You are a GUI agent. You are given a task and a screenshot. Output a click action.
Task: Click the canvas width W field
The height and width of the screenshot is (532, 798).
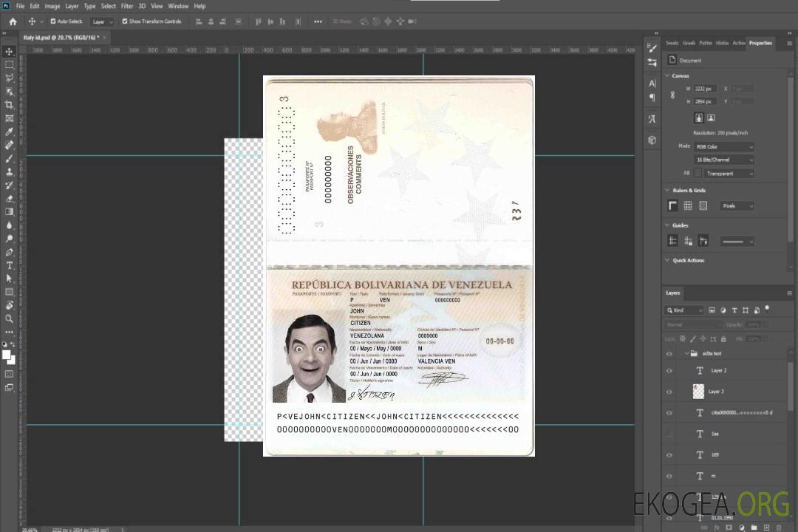pos(705,89)
